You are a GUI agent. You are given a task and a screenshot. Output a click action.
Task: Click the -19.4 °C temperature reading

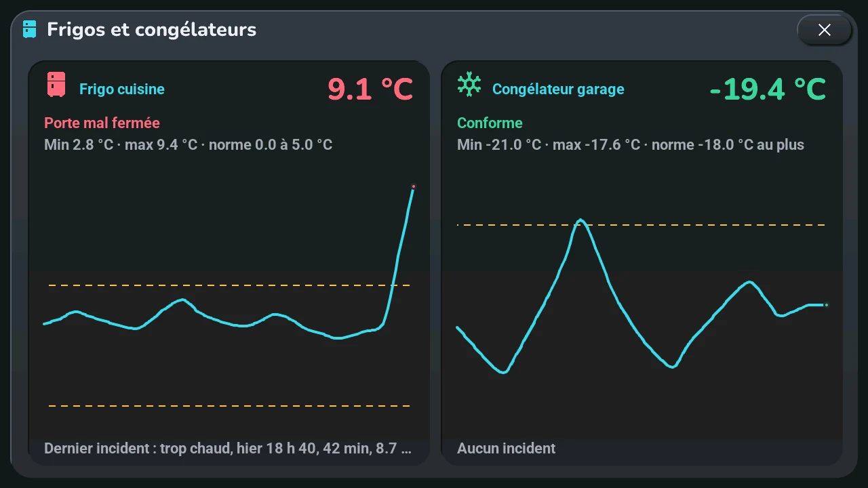[x=768, y=89]
